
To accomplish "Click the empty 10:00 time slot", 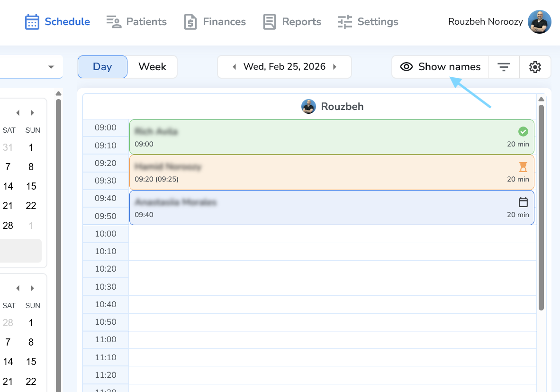I will click(332, 234).
